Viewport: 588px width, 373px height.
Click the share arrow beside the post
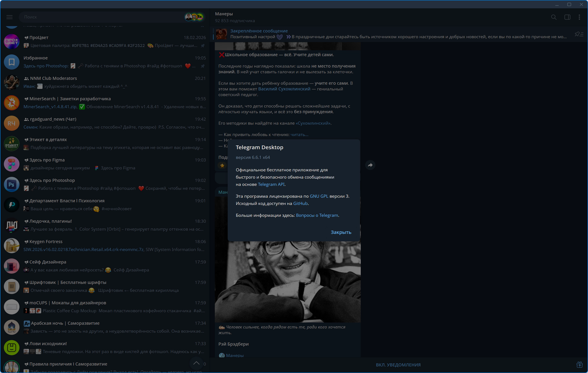[x=370, y=165]
